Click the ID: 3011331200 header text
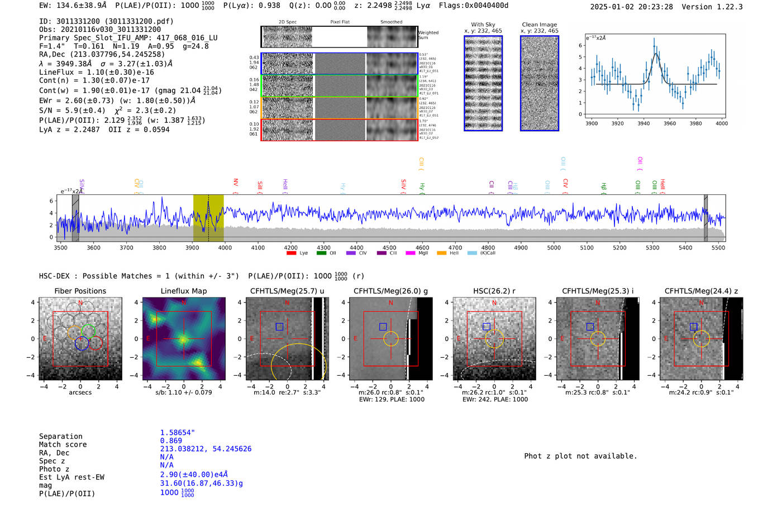This screenshot has height=532, width=782. 106,21
